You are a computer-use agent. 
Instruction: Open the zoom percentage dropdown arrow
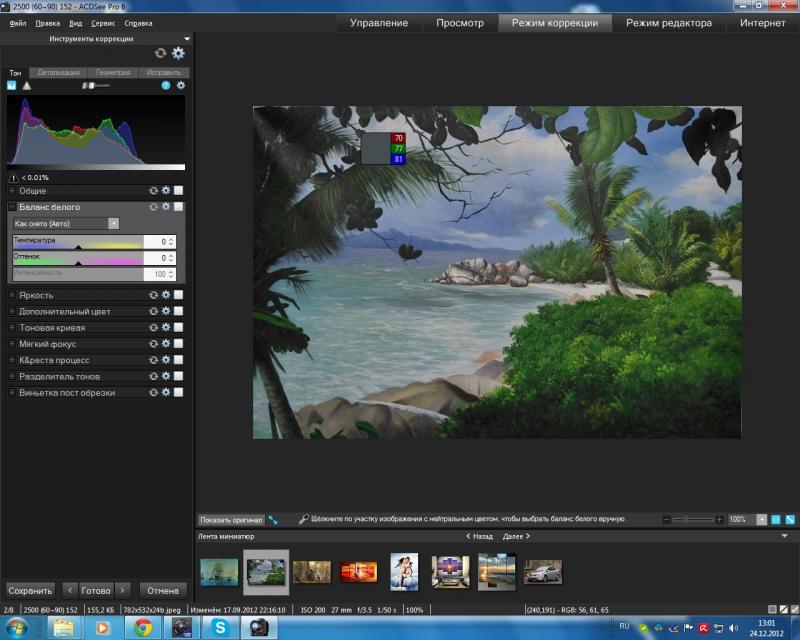761,520
